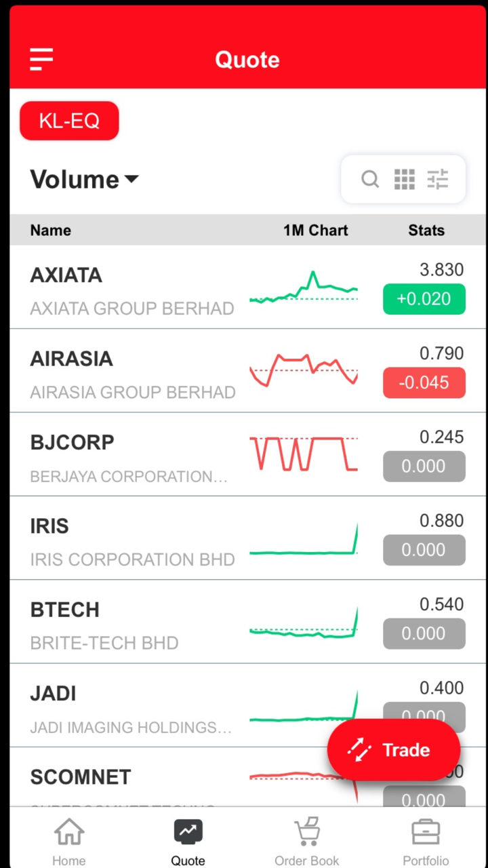
Task: Open JADI Imaging Holdings quote
Action: [x=131, y=708]
